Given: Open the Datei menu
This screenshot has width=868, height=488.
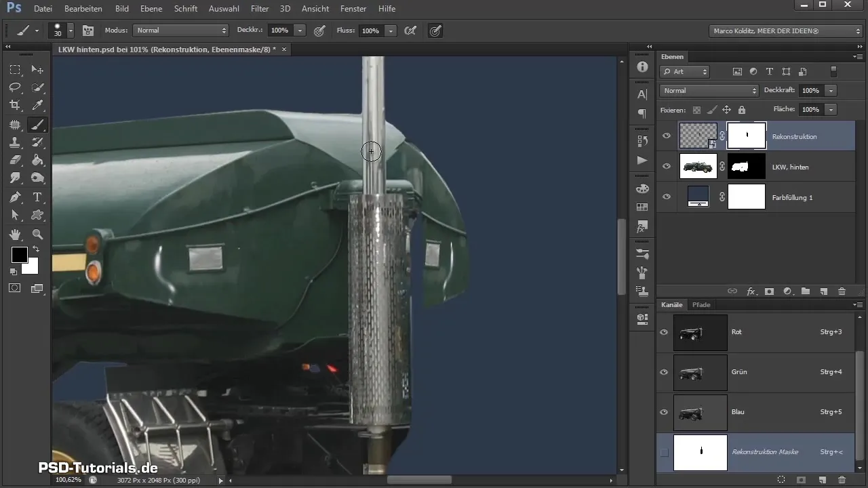Looking at the screenshot, I should point(43,9).
